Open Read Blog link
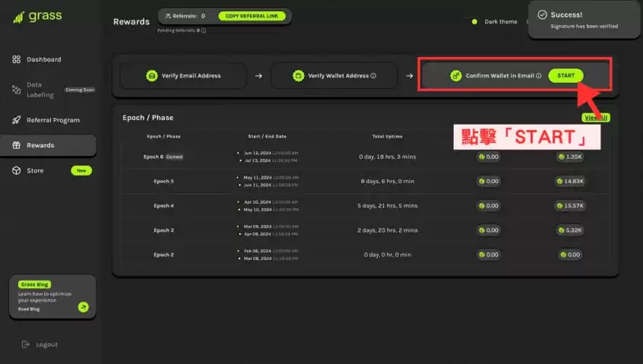 [29, 309]
